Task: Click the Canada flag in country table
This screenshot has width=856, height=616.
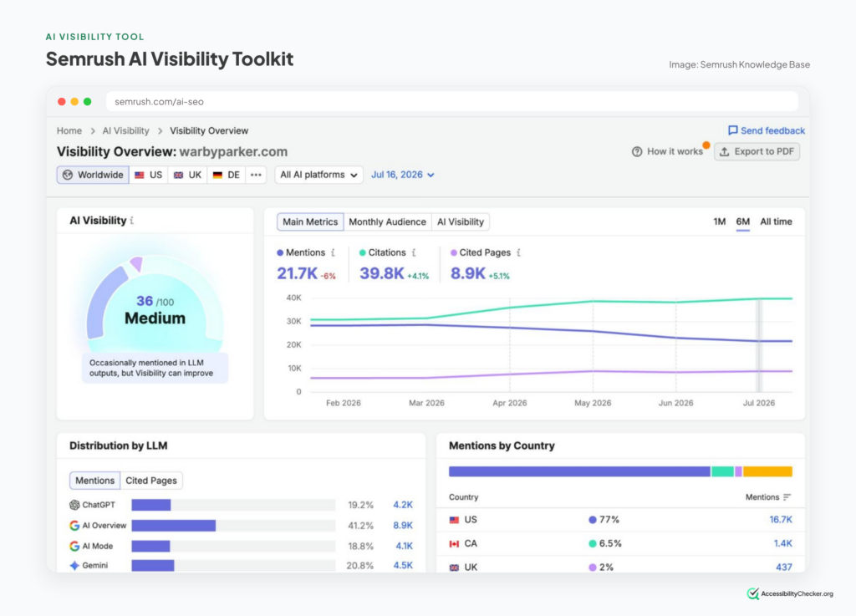Action: (x=454, y=543)
